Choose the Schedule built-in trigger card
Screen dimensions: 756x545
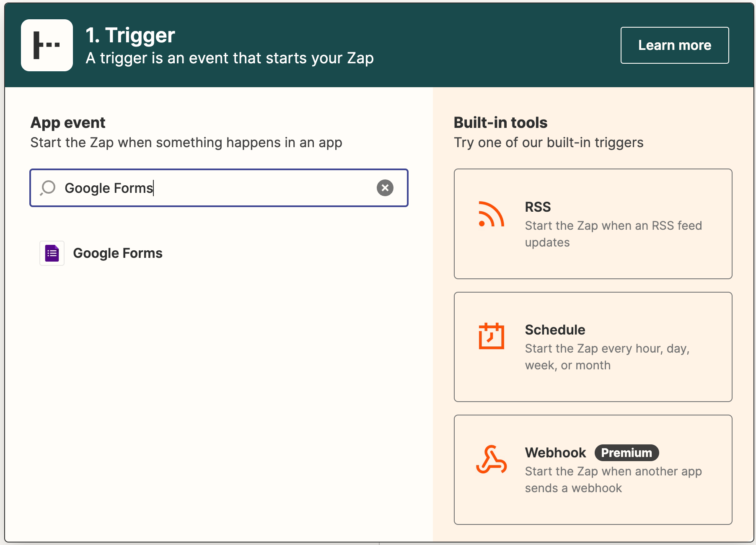[593, 347]
